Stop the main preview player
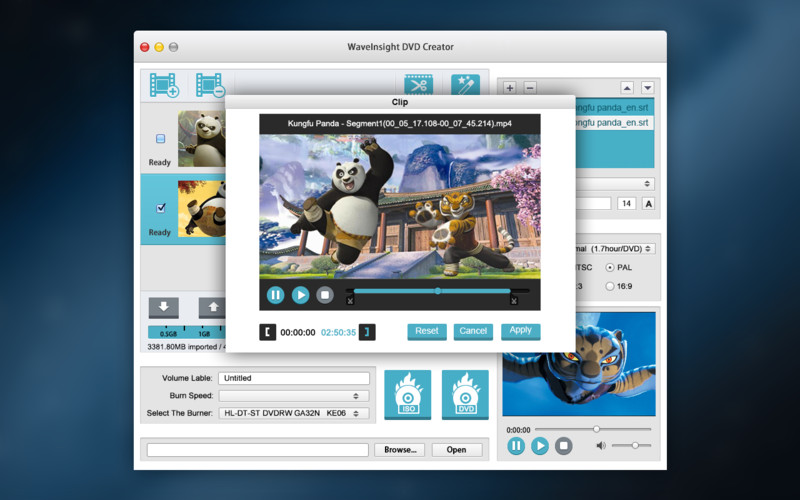The height and width of the screenshot is (500, 800). point(564,446)
